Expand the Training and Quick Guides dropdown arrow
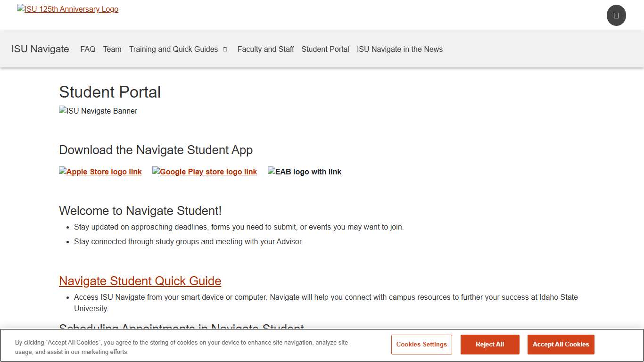The image size is (644, 362). pos(225,49)
